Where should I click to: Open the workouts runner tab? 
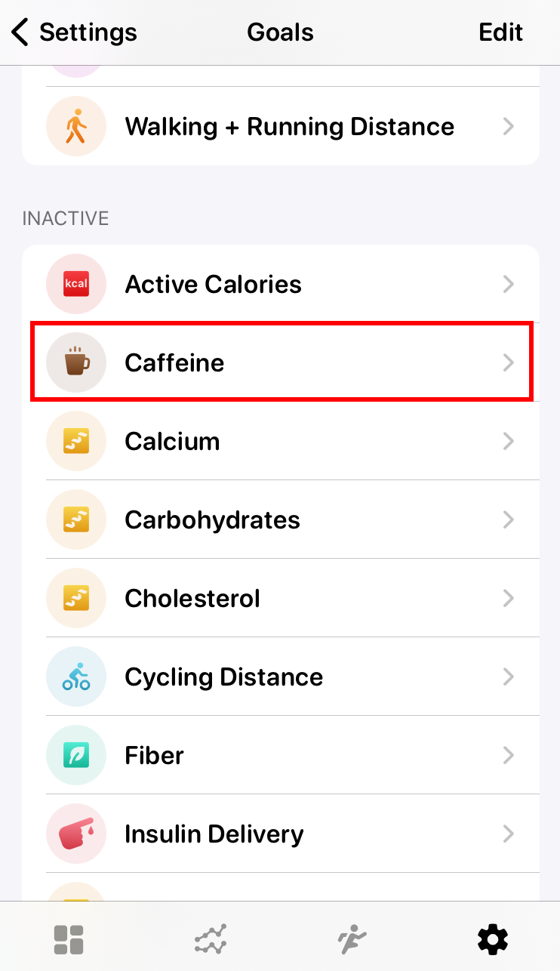[x=351, y=940]
